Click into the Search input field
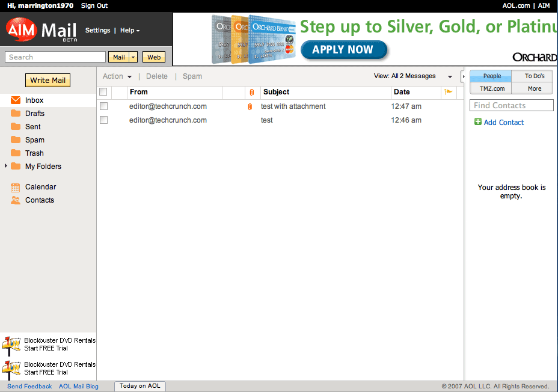 pos(55,57)
